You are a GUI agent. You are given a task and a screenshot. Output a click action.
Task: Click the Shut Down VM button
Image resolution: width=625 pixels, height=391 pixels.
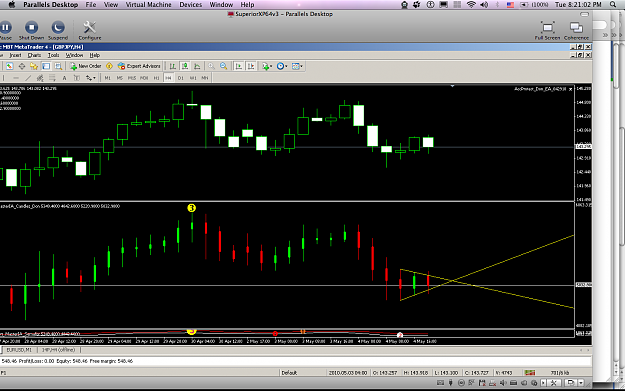click(31, 30)
